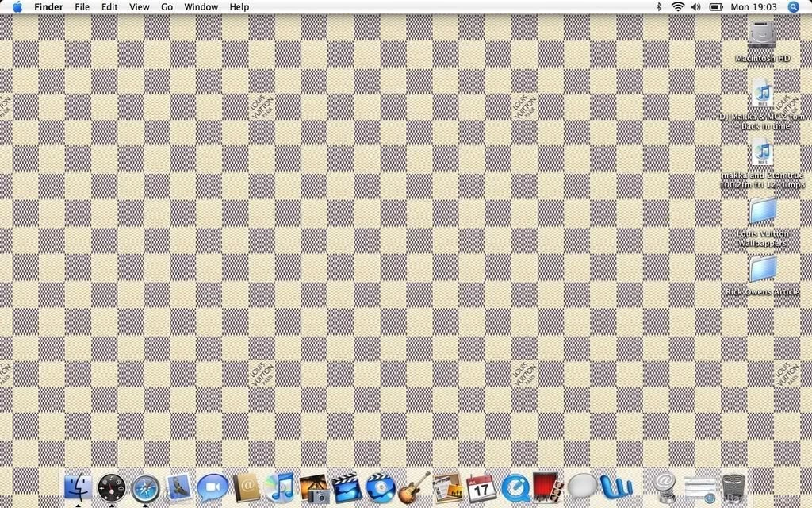Open Safari browser in the Dock
Screen dimensions: 812x508
tap(145, 489)
